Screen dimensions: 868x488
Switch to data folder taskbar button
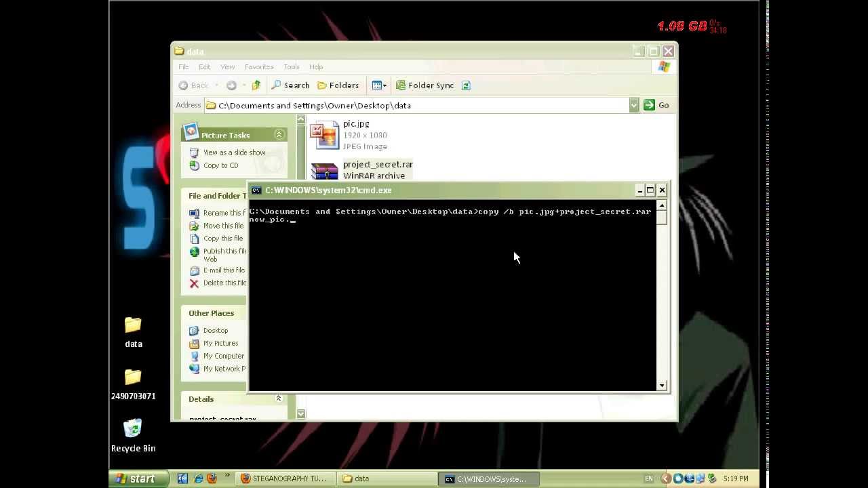[x=387, y=479]
